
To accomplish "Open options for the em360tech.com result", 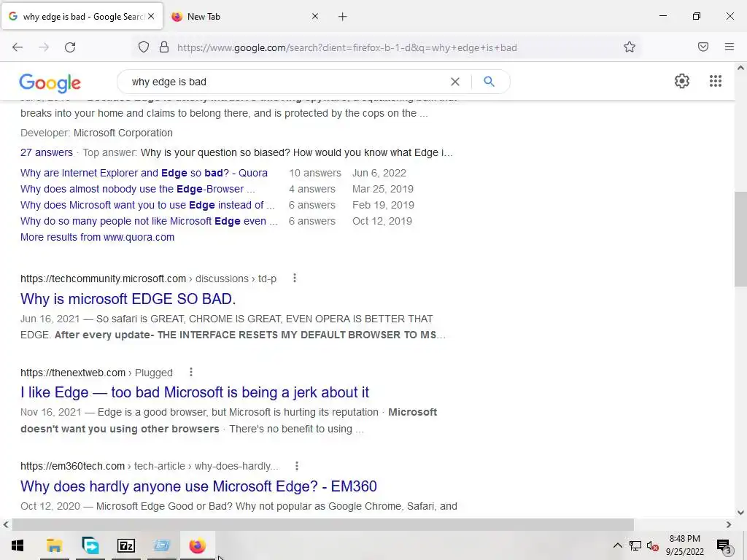I will [297, 466].
